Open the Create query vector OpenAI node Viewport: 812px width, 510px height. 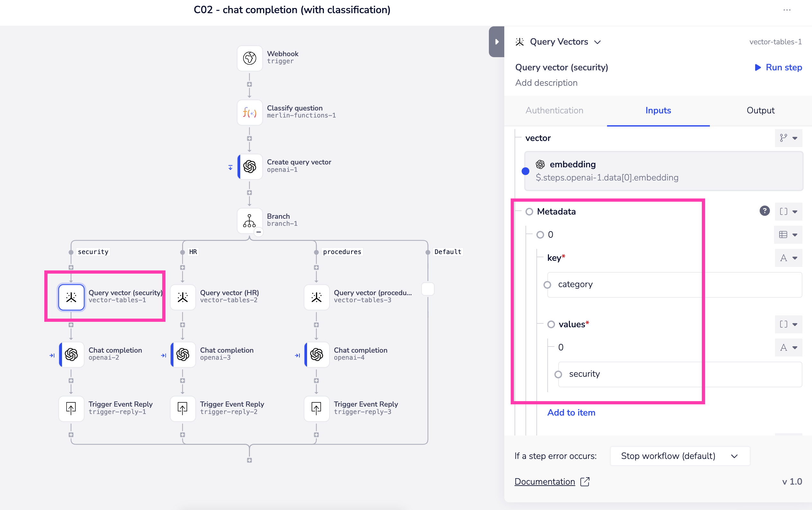(x=250, y=166)
